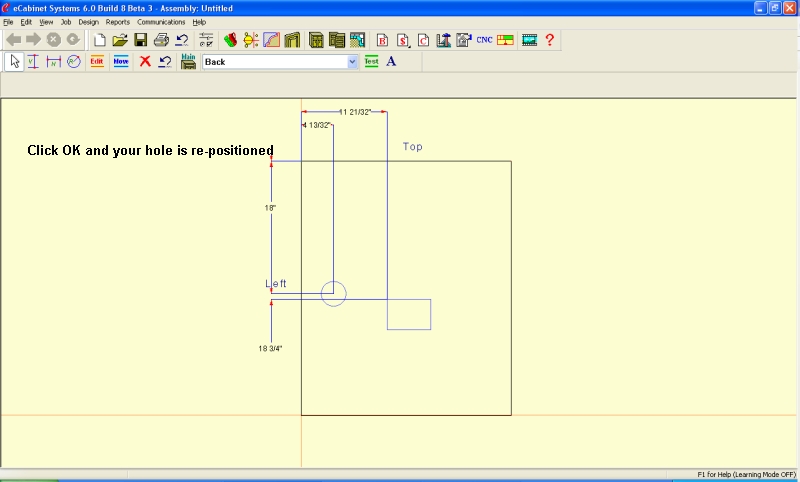Open help via red question mark icon

[549, 40]
